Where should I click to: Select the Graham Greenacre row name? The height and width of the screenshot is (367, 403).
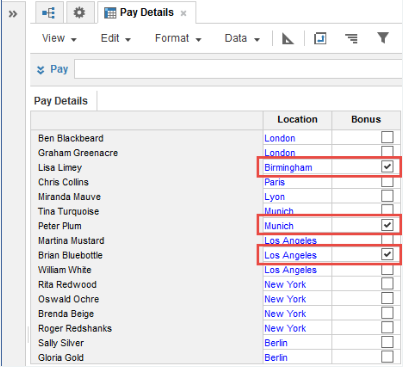click(x=78, y=153)
